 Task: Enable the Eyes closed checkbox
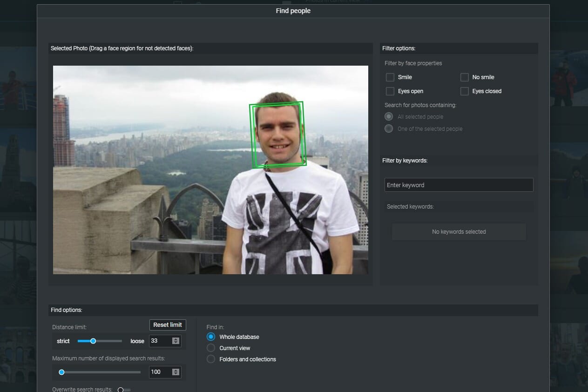(x=464, y=91)
